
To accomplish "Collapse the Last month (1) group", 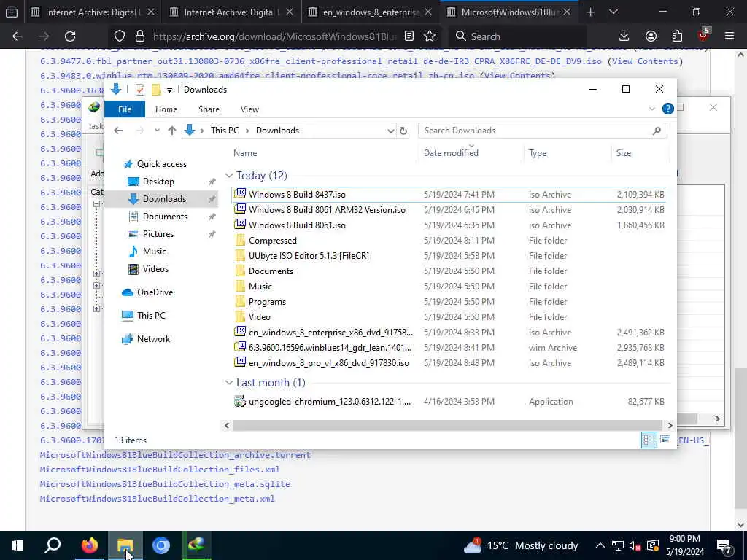I will (x=229, y=383).
